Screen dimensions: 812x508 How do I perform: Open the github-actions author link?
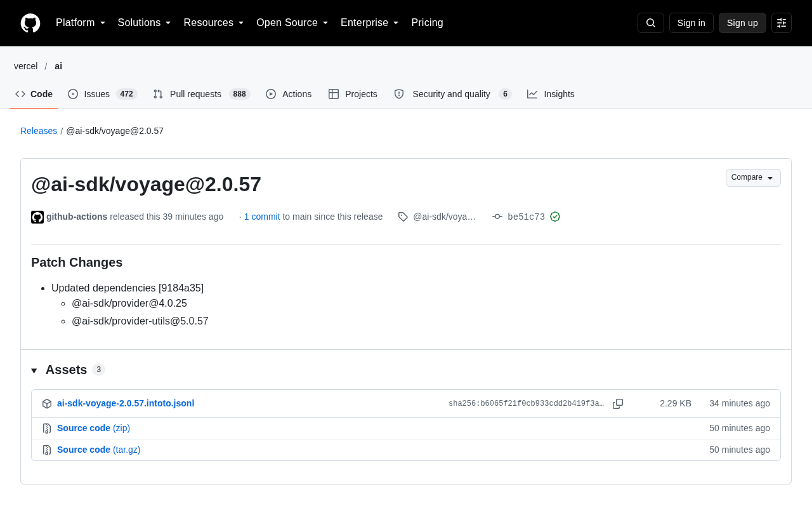(x=77, y=217)
